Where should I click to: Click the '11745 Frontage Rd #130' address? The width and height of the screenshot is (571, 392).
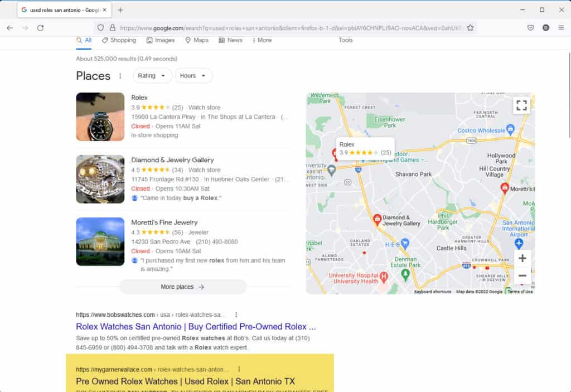coord(165,179)
